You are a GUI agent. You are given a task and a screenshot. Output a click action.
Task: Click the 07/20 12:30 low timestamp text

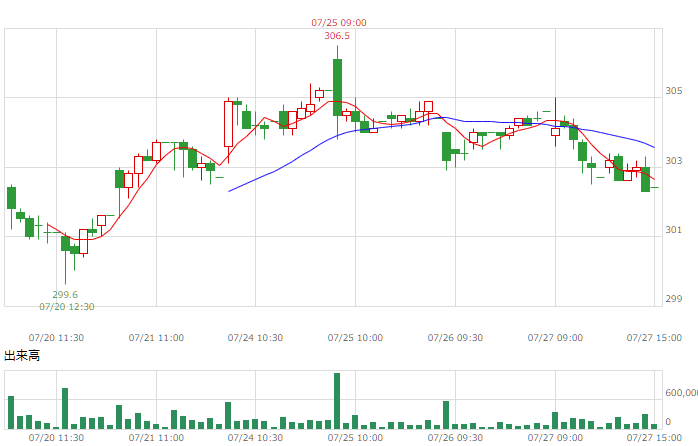(67, 307)
